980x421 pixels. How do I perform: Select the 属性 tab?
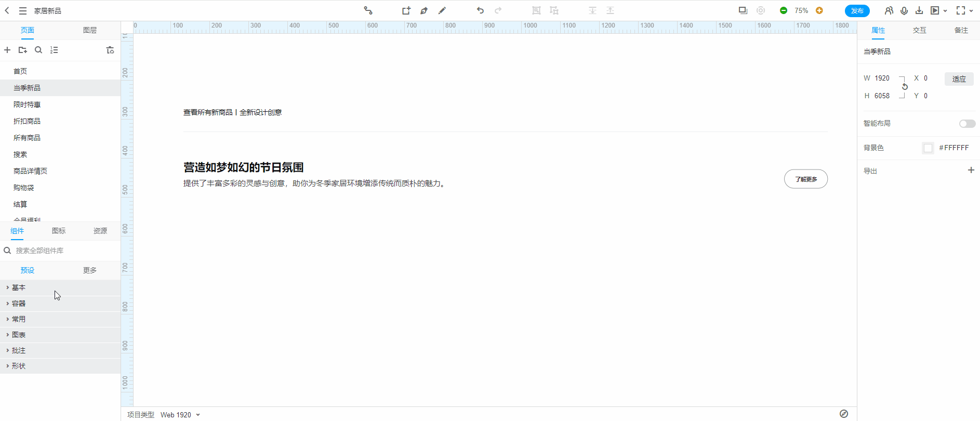878,30
